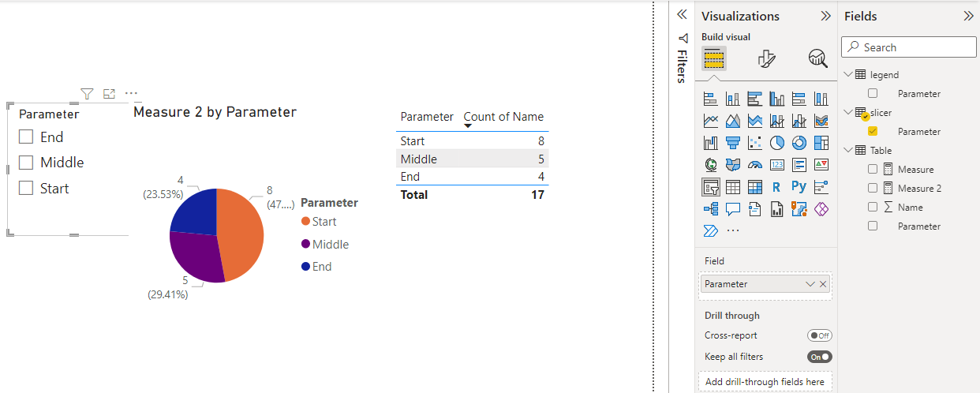
Task: Click the Fields Search box
Action: (x=907, y=47)
